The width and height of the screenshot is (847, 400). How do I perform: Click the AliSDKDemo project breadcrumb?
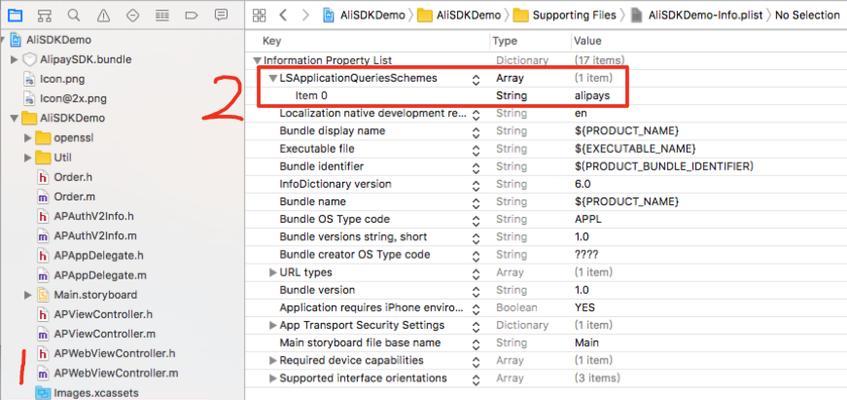pos(364,15)
